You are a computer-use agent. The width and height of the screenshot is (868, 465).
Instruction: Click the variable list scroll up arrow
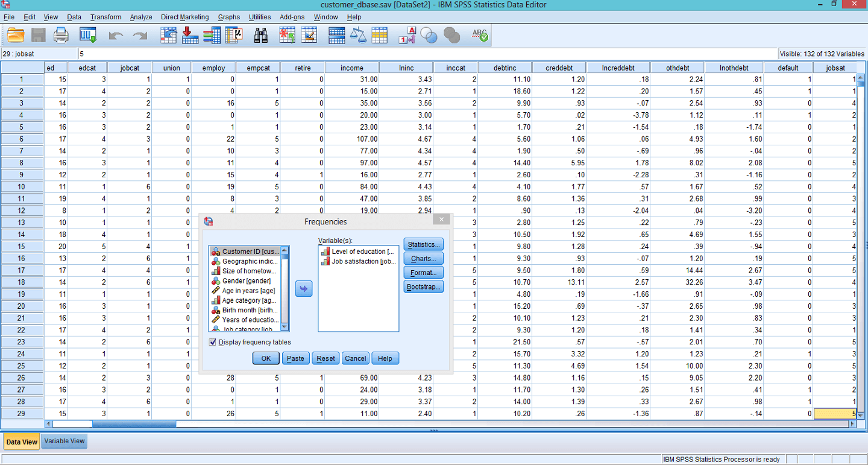pyautogui.click(x=285, y=250)
